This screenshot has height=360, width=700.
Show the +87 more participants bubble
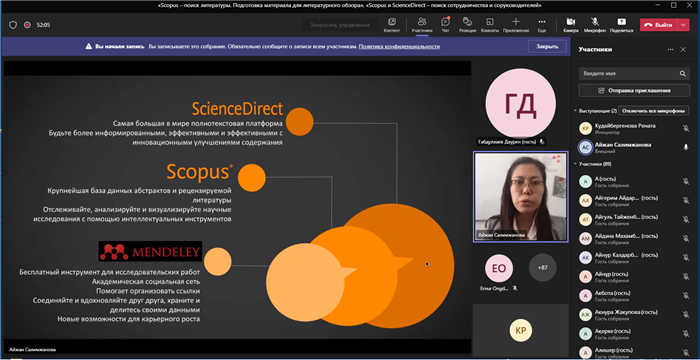point(542,268)
